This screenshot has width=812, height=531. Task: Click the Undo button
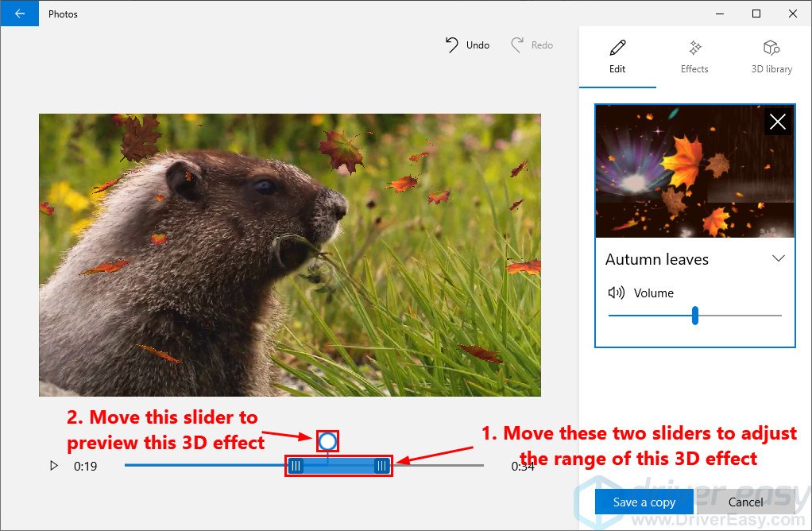tap(467, 45)
